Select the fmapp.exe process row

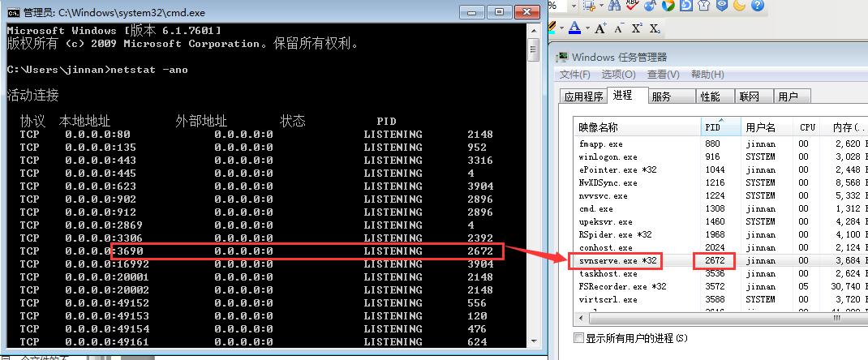720,144
